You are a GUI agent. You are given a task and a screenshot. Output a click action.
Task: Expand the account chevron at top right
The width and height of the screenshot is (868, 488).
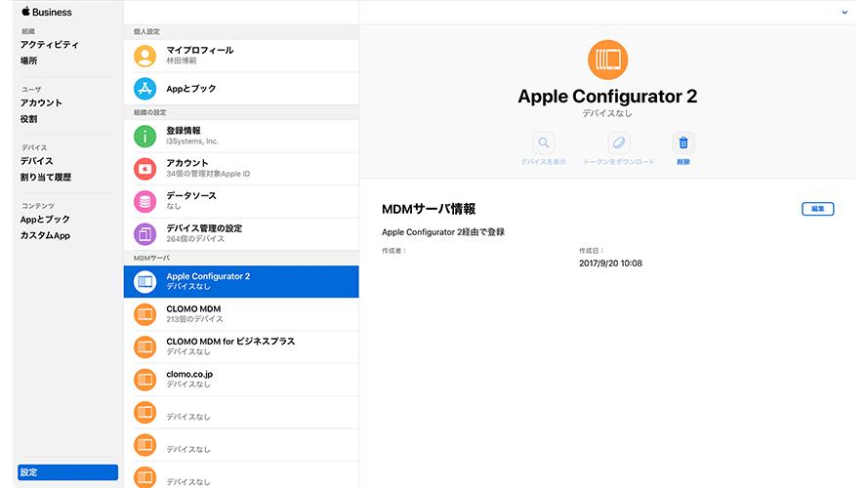[x=845, y=12]
